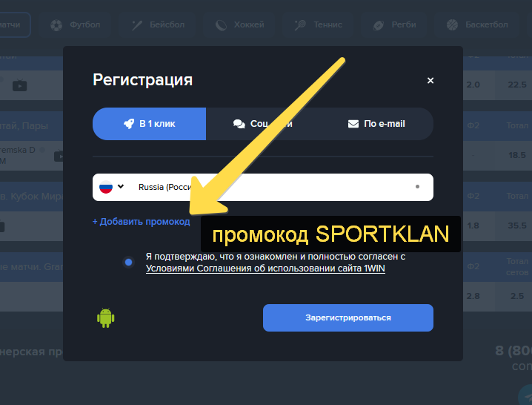Close the registration dialog with X
532x405 pixels.
(430, 81)
